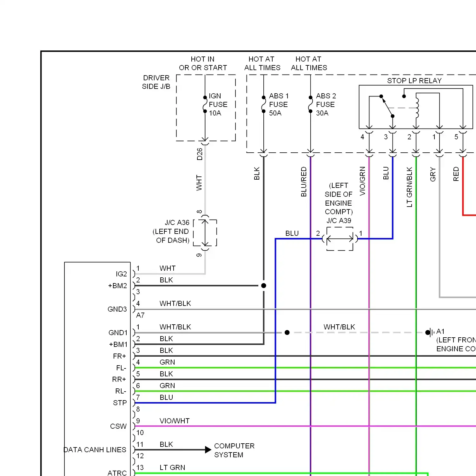
Task: Click the relay coil symbol in STOP LP RELAY
Action: [x=417, y=108]
